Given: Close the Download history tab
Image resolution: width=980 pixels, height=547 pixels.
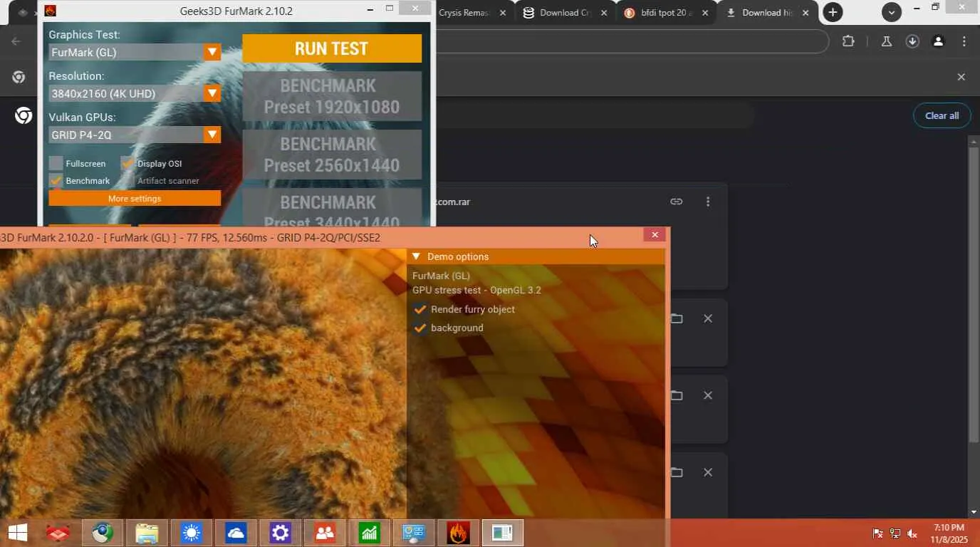Looking at the screenshot, I should [x=806, y=13].
